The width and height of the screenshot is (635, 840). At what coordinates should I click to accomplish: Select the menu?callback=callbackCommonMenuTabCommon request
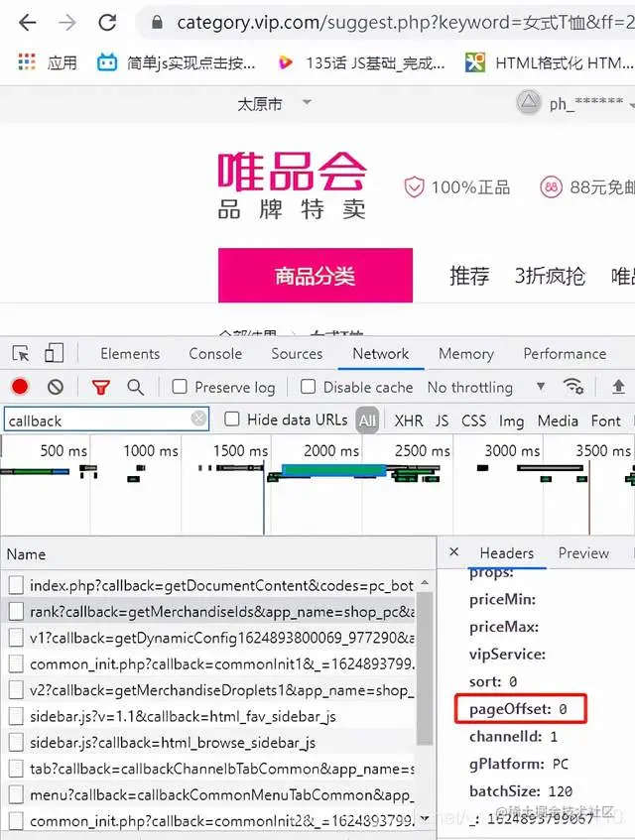[x=208, y=795]
